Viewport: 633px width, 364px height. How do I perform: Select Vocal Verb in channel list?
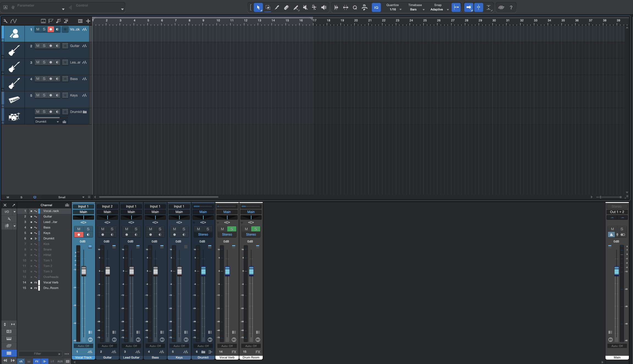51,282
